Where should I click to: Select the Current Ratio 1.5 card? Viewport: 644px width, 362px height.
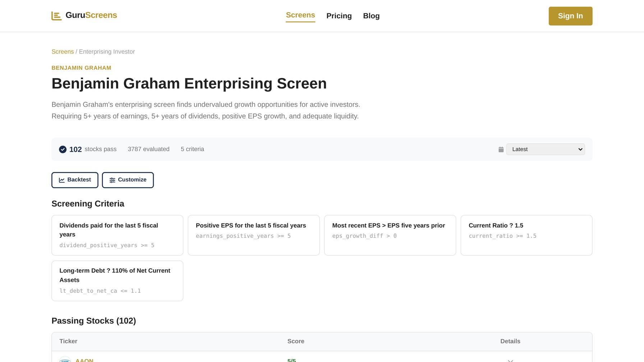click(526, 235)
